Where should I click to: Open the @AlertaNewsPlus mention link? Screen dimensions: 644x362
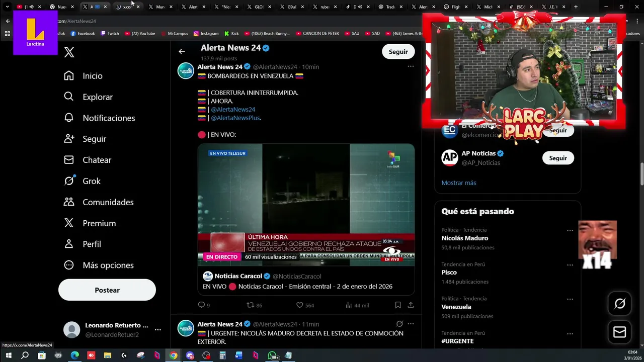pos(235,118)
